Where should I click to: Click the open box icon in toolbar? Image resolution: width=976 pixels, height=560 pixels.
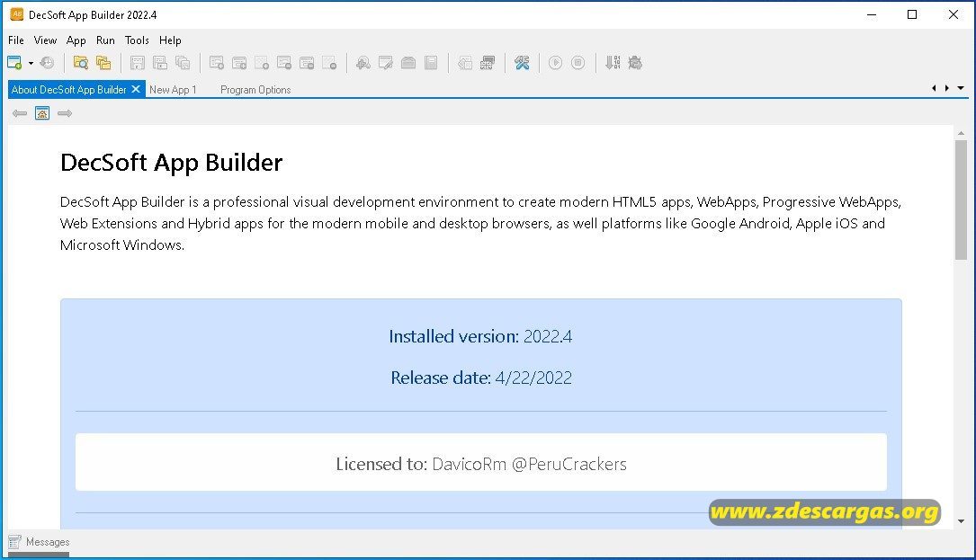408,62
